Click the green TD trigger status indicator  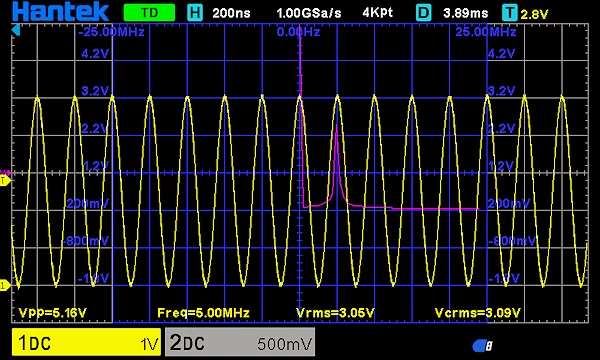(149, 13)
